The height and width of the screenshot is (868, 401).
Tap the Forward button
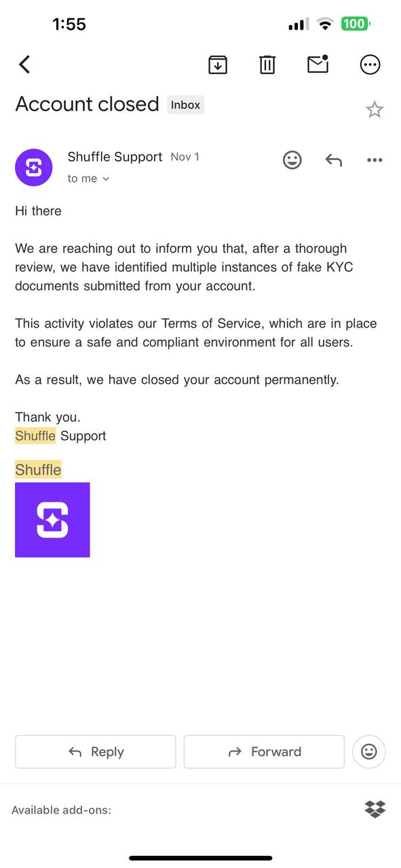coord(264,751)
